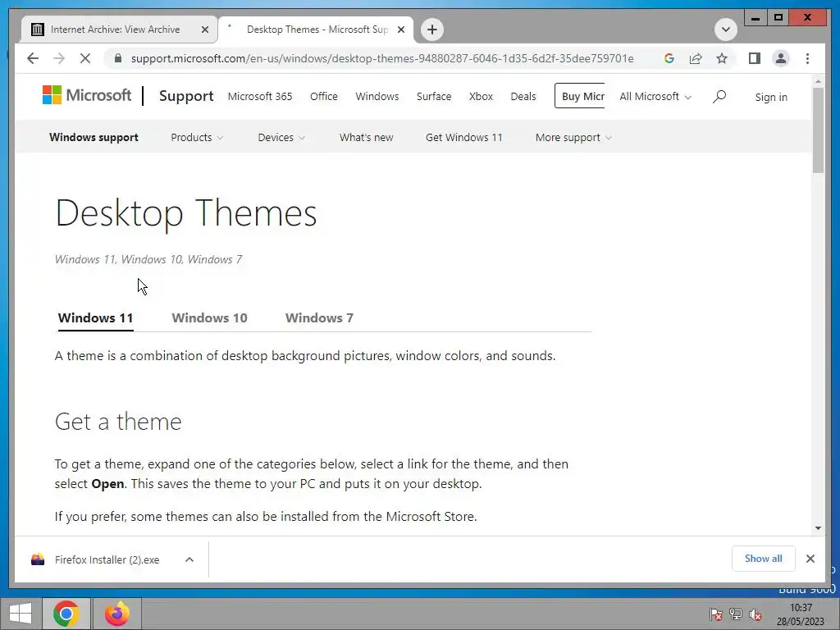Click the muted volume tray icon
840x630 pixels.
pos(756,614)
